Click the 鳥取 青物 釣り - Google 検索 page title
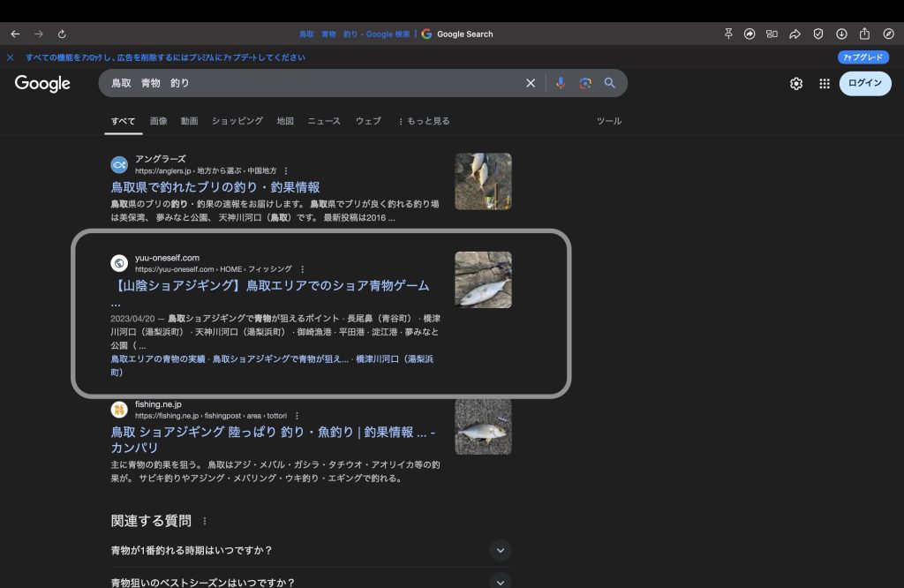Viewport: 904px width, 588px height. pos(355,34)
